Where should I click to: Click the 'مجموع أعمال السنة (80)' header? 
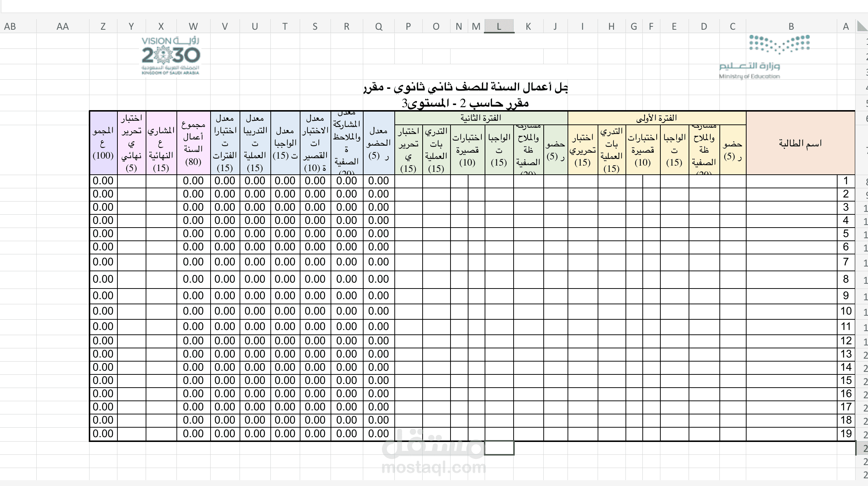[x=193, y=143]
